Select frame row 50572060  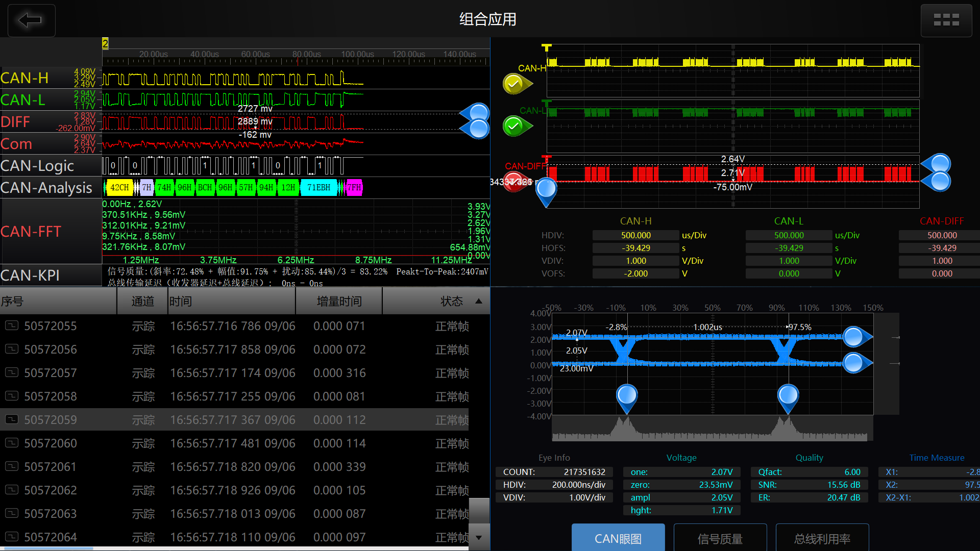tap(234, 443)
